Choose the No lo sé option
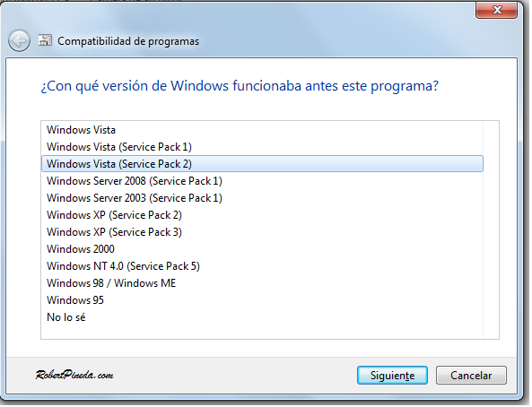 coord(262,317)
